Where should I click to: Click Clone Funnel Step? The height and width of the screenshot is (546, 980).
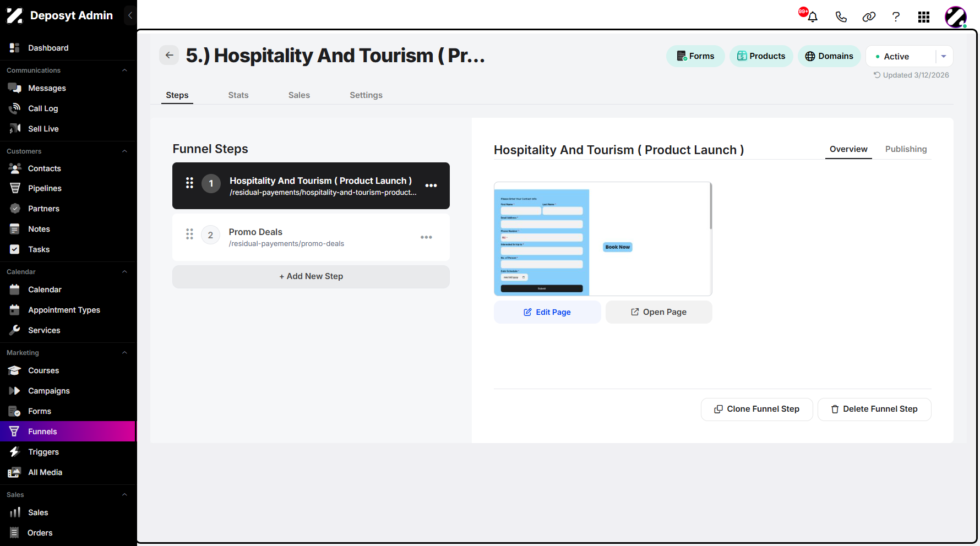pos(756,409)
